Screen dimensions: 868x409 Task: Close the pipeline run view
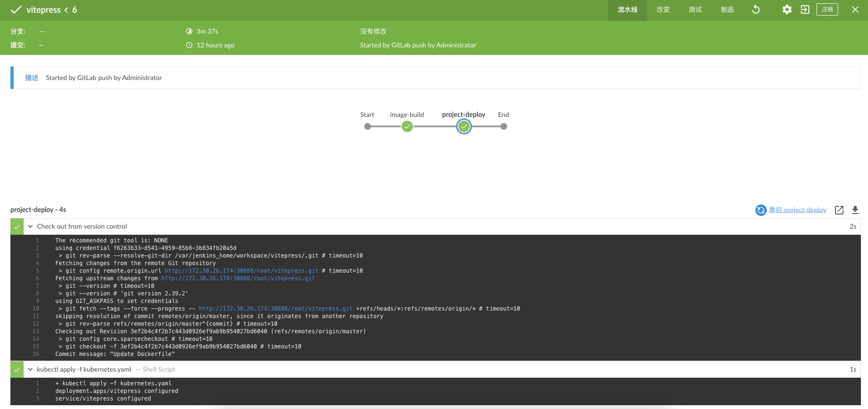coord(855,9)
